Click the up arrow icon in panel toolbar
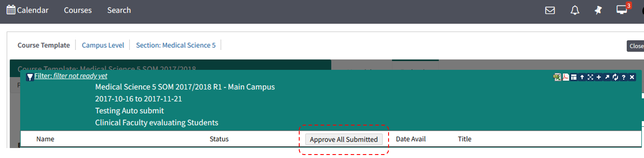The width and height of the screenshot is (644, 158). 582,77
